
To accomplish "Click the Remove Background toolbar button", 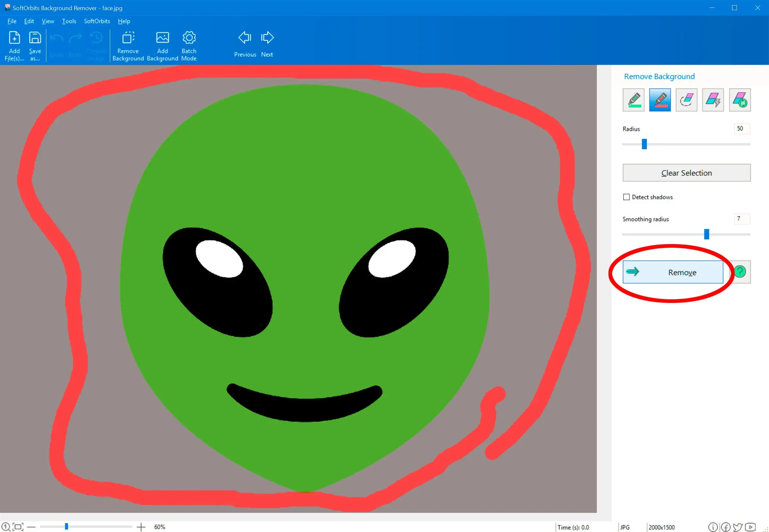I will [x=128, y=45].
